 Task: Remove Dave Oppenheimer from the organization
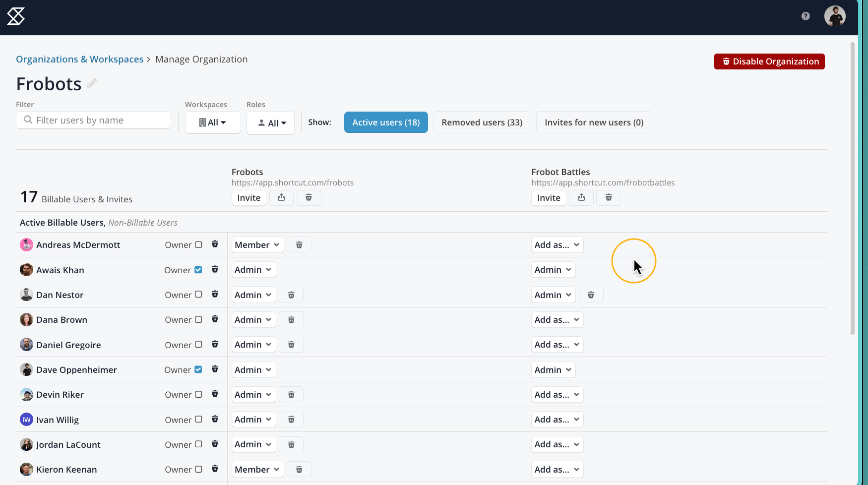(215, 369)
